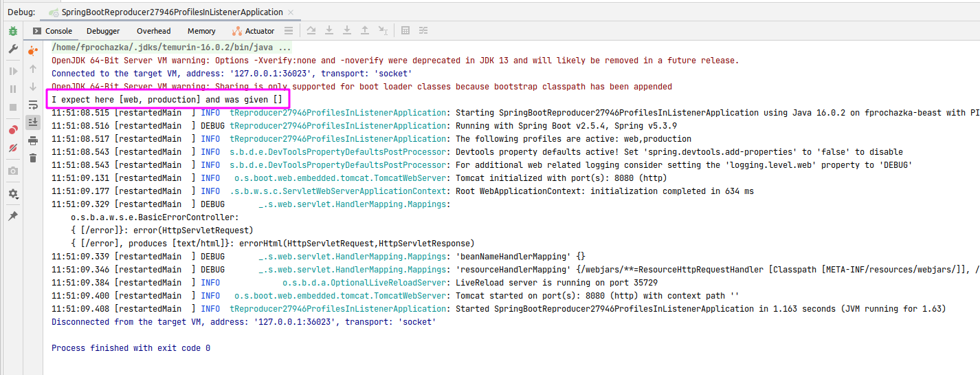This screenshot has width=980, height=375.
Task: Click 'Started SpringBootReproducer... in 1.163 seconds' line
Action: (498, 309)
